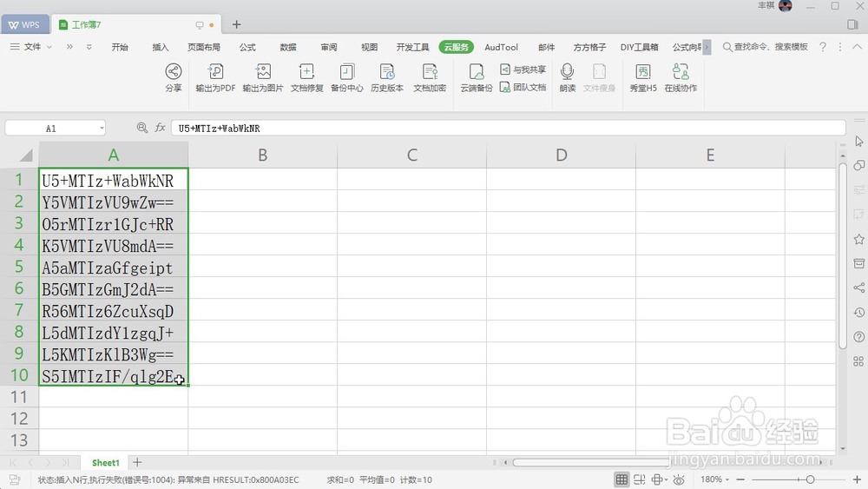868x489 pixels.
Task: Click the WPS home tab
Action: click(24, 24)
